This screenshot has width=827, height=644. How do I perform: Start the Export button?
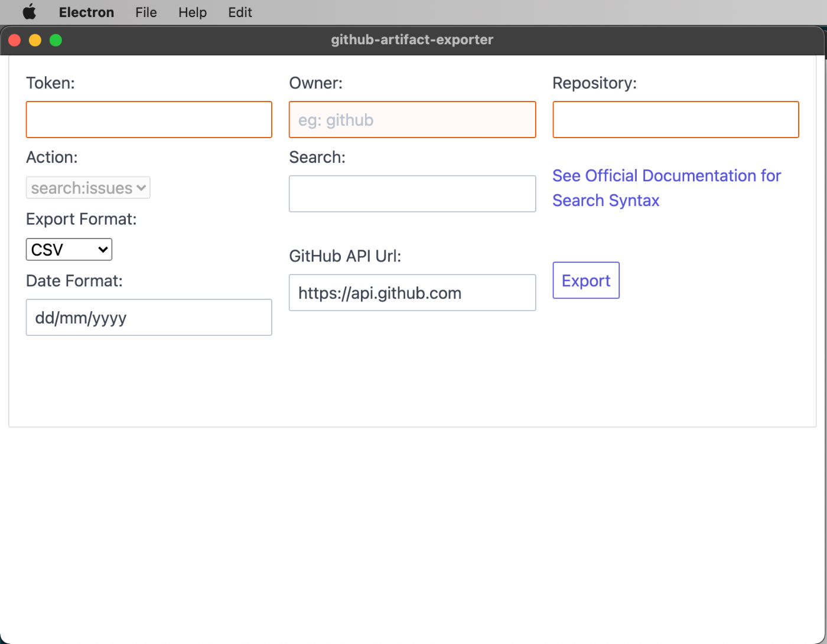click(586, 280)
